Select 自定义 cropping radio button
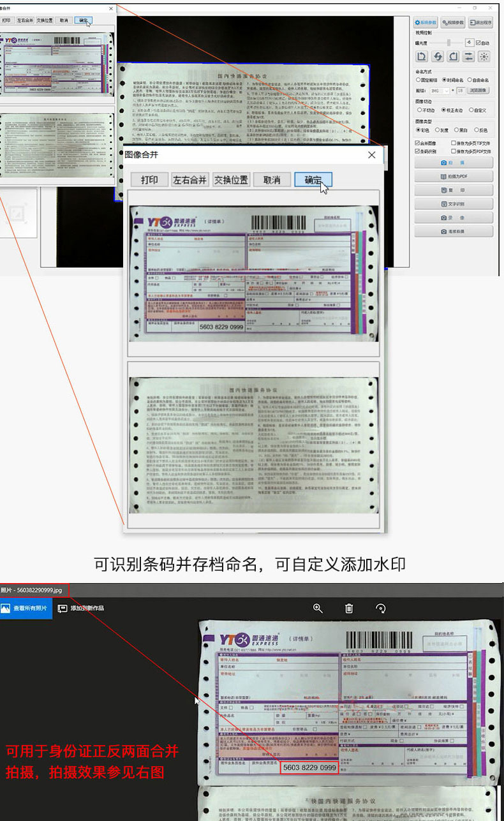 point(477,110)
